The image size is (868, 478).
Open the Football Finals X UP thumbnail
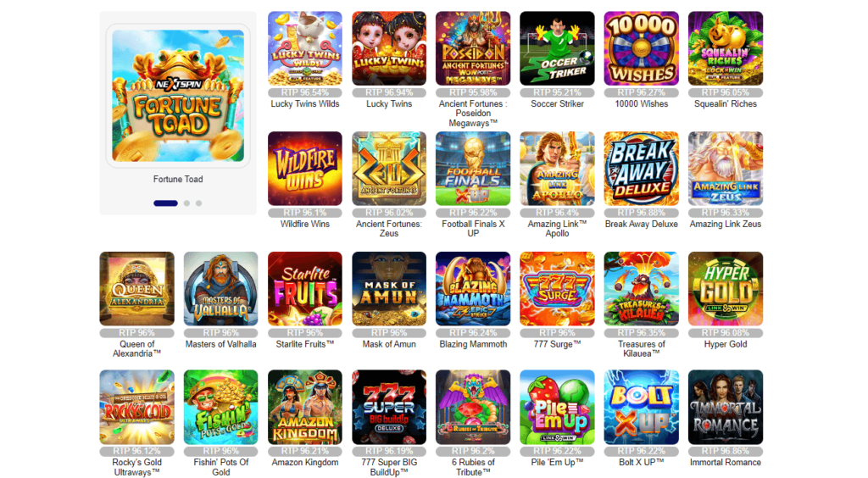[x=473, y=169]
